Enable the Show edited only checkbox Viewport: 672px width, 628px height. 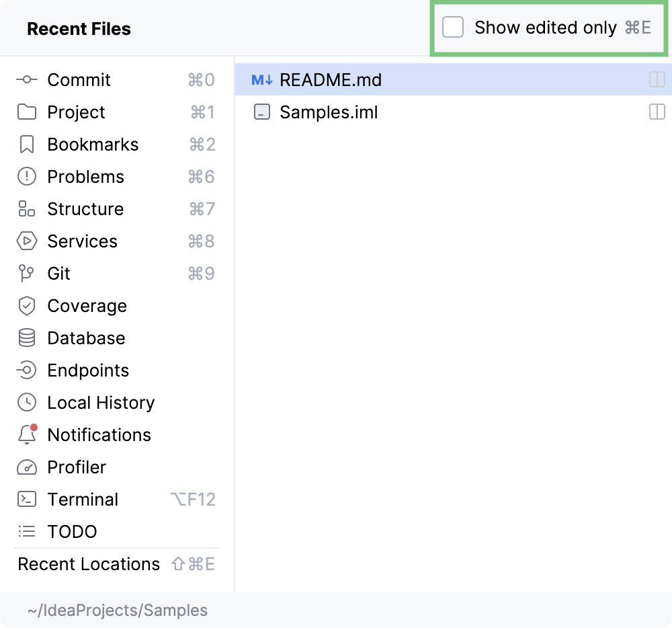tap(453, 28)
